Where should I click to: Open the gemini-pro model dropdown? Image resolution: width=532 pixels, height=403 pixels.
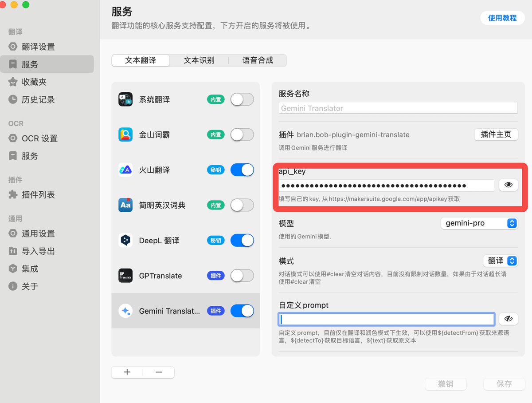click(479, 223)
